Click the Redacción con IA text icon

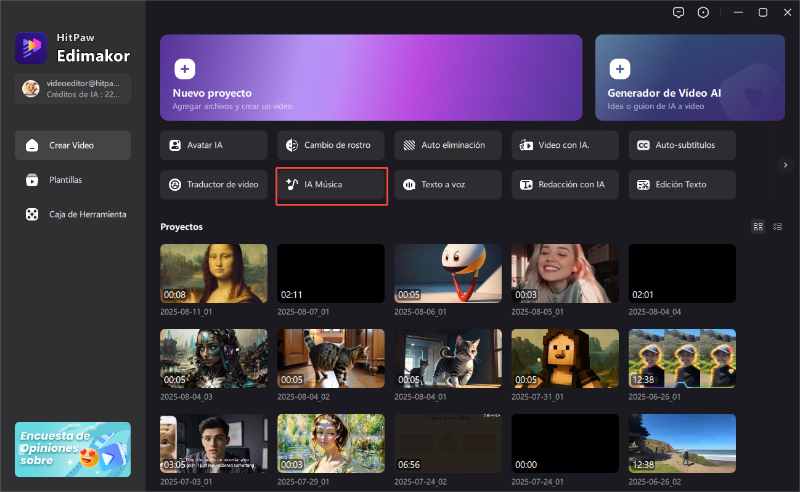tap(526, 185)
